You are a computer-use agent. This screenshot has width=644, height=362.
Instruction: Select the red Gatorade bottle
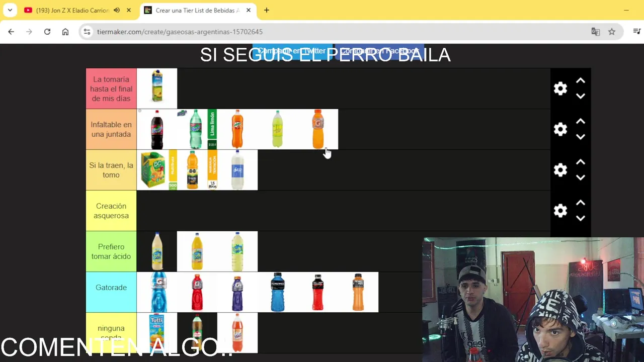197,292
